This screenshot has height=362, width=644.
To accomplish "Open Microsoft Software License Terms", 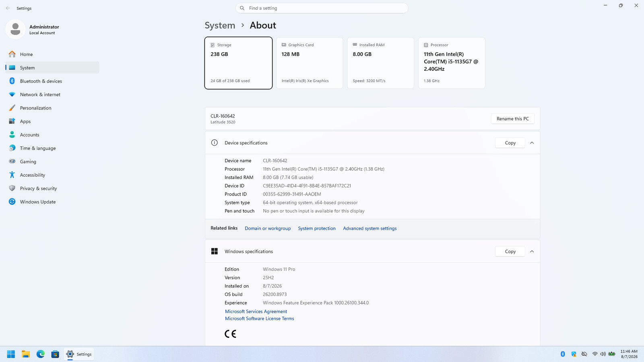I will pos(259,319).
